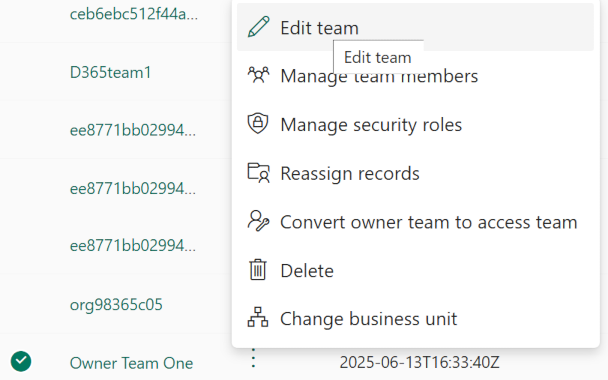This screenshot has height=380, width=608.
Task: Select Convert owner team to access team
Action: click(x=415, y=222)
